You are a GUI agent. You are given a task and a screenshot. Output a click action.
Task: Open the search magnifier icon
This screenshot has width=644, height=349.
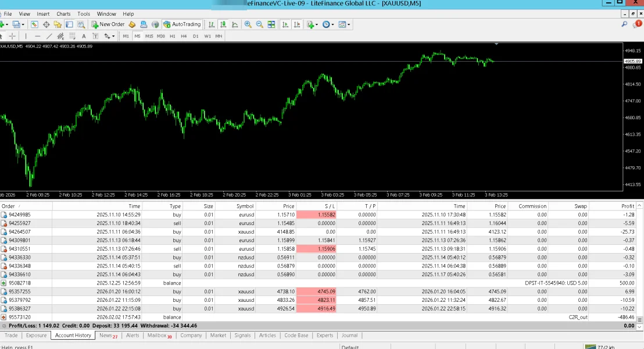click(x=624, y=24)
